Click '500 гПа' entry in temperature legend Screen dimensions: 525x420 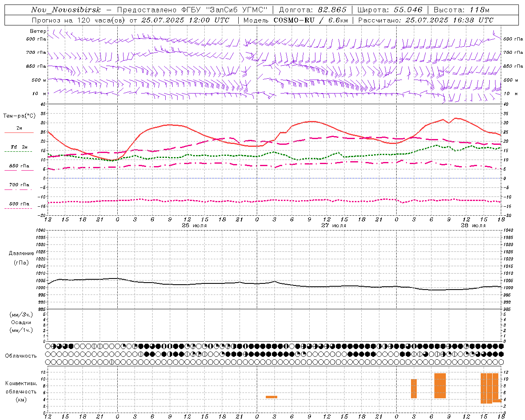(19, 204)
